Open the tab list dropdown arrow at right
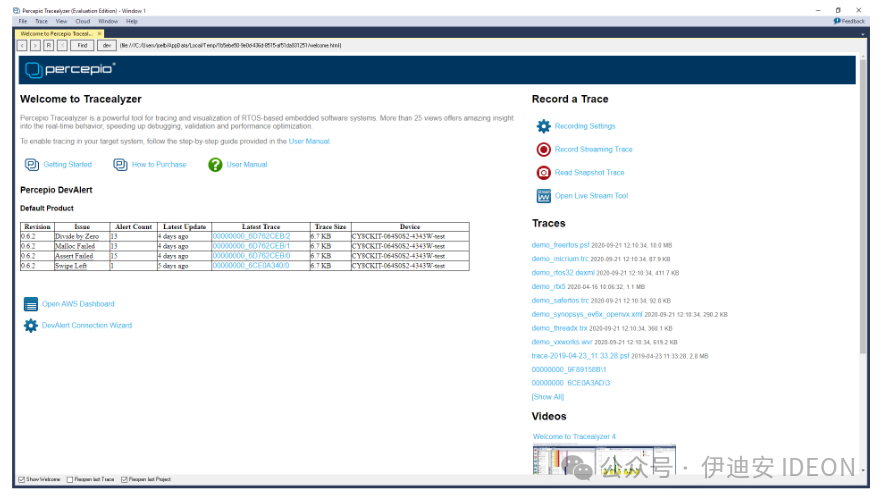Screen dimensions: 883x502 (x=863, y=34)
